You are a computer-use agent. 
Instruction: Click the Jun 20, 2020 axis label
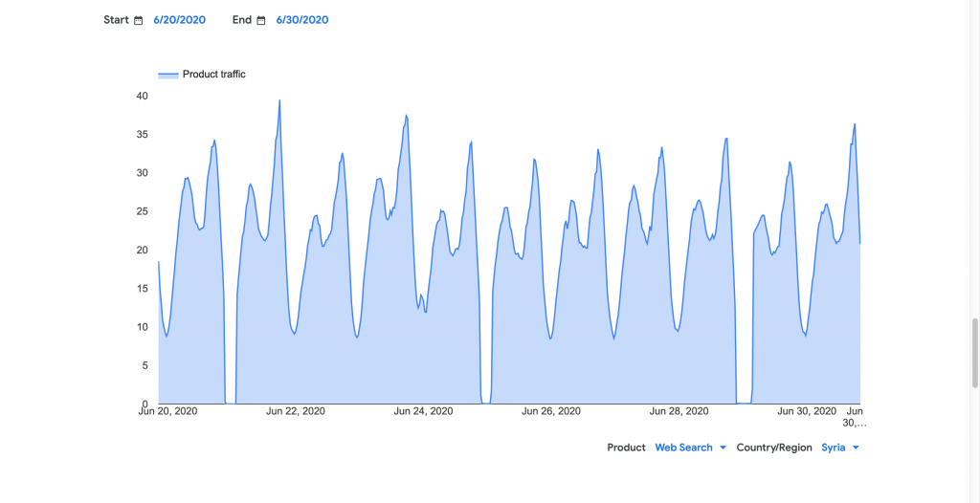167,411
